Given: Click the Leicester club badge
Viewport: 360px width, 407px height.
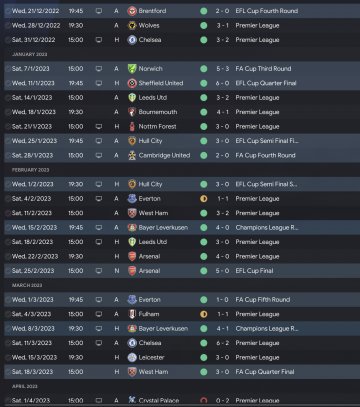Looking at the screenshot, I should [x=132, y=357].
